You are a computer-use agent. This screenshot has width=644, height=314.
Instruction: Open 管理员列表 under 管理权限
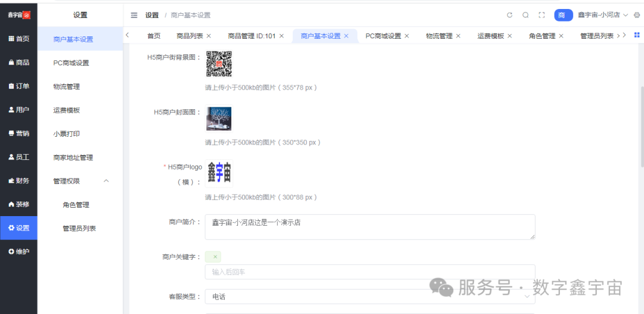click(80, 228)
